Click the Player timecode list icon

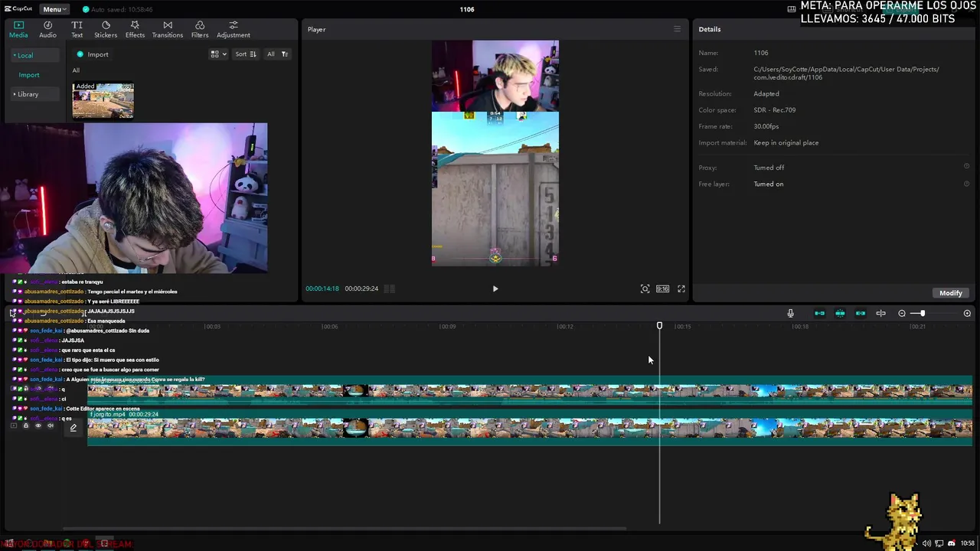389,289
